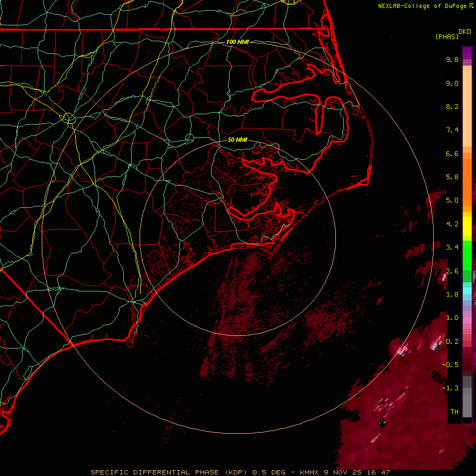The image size is (476, 476).
Task: Click the 1.8 value on the color scale
Action: pos(452,295)
